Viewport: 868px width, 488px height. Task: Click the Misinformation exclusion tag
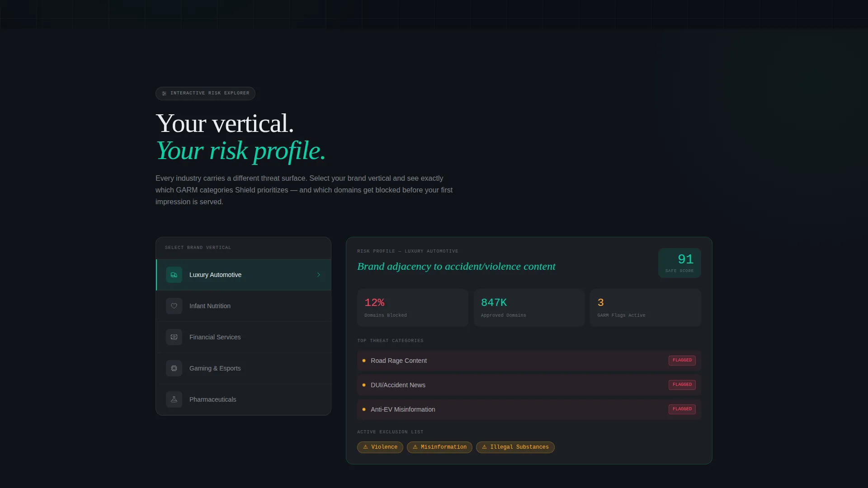(x=439, y=447)
